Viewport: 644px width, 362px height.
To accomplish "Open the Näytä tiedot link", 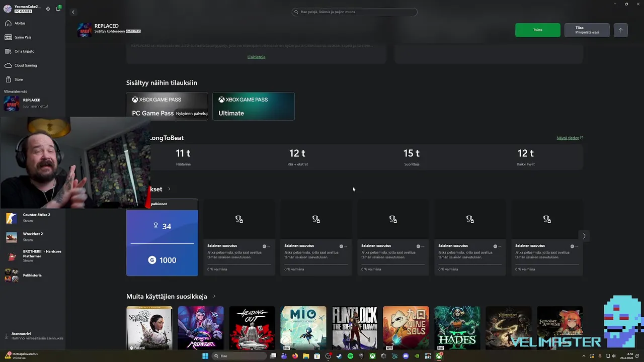I will [570, 138].
